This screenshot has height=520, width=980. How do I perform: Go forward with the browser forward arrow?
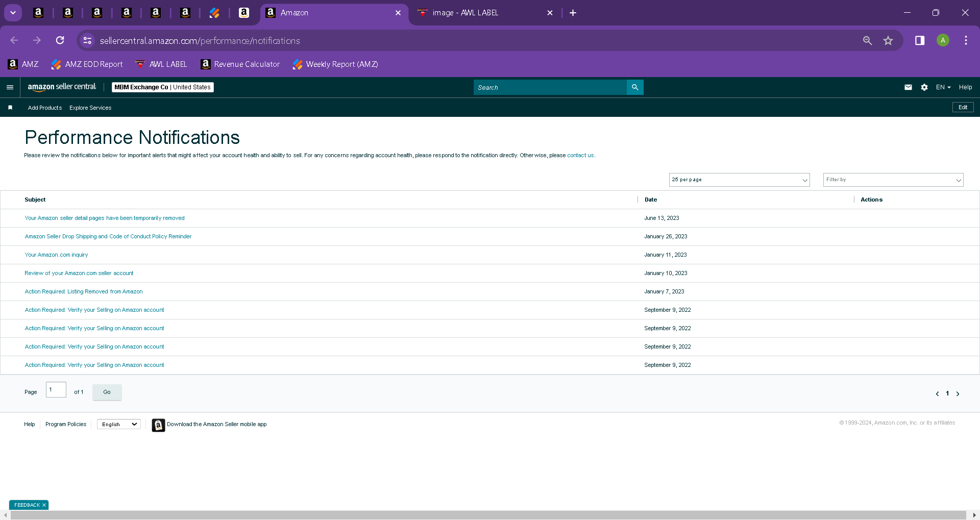click(37, 40)
